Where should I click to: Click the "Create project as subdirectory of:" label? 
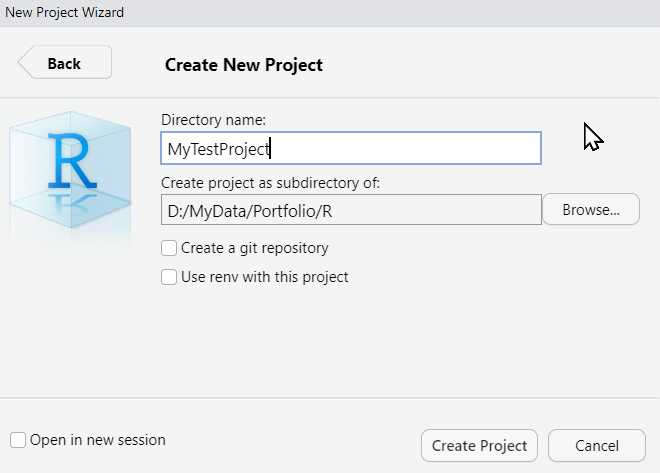(270, 183)
